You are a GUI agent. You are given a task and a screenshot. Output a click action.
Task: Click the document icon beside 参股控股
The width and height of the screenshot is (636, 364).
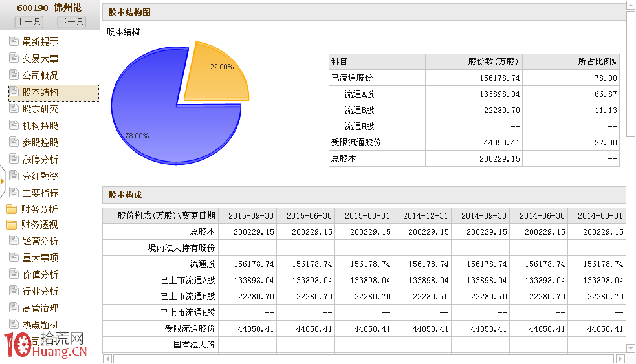pyautogui.click(x=14, y=142)
